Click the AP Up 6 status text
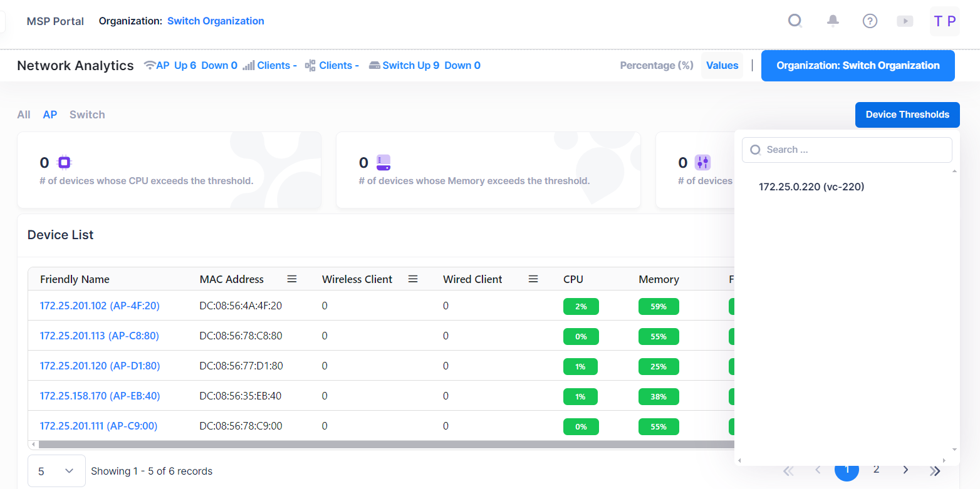 (x=176, y=65)
